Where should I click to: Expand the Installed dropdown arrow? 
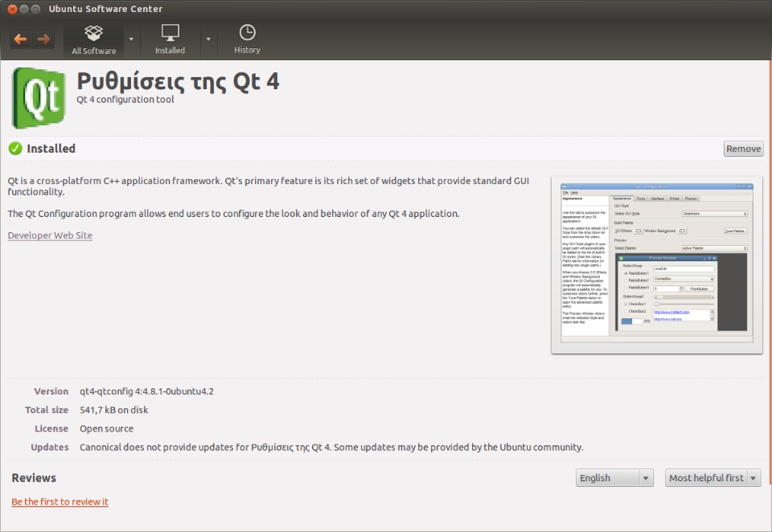(x=208, y=39)
